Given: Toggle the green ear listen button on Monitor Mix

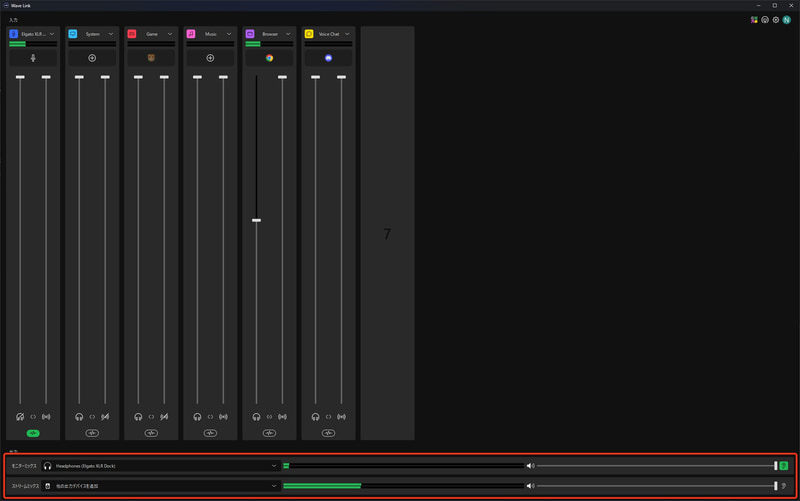Looking at the screenshot, I should tap(784, 466).
